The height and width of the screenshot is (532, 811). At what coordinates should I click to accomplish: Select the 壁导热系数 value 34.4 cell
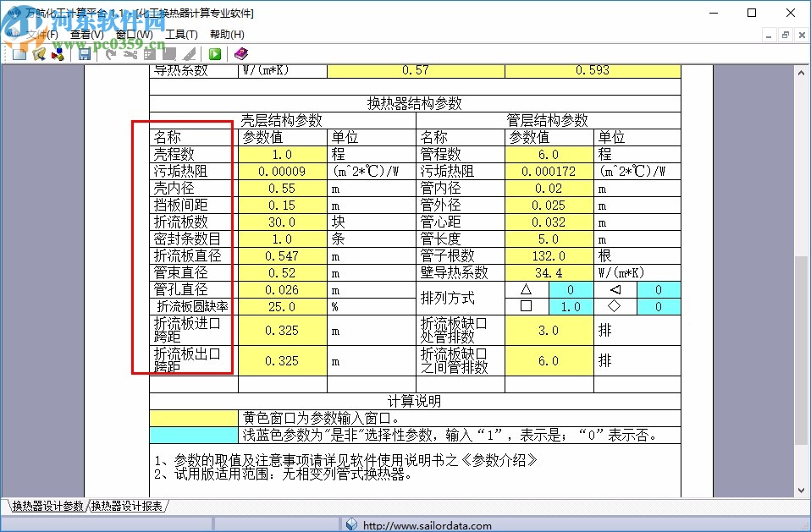(x=549, y=273)
